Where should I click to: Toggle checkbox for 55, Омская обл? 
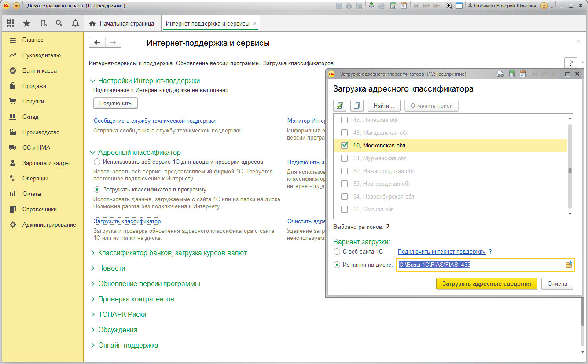pyautogui.click(x=345, y=209)
